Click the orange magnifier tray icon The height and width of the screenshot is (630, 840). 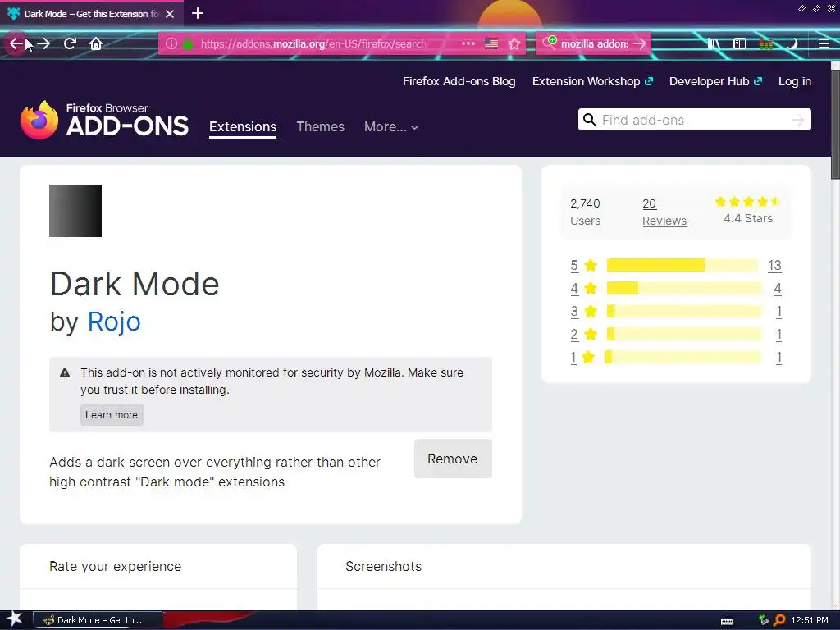coord(779,620)
